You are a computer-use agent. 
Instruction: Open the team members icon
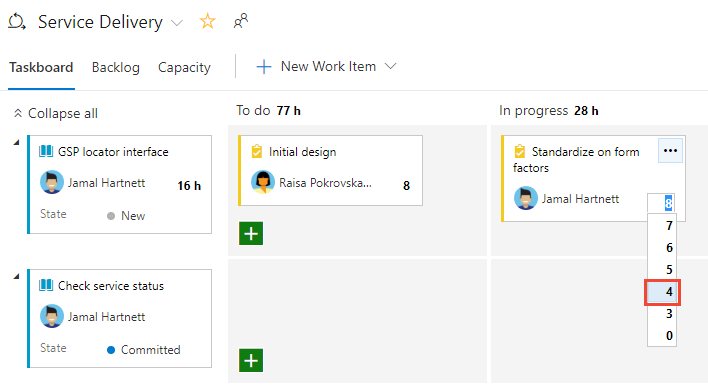tap(240, 21)
